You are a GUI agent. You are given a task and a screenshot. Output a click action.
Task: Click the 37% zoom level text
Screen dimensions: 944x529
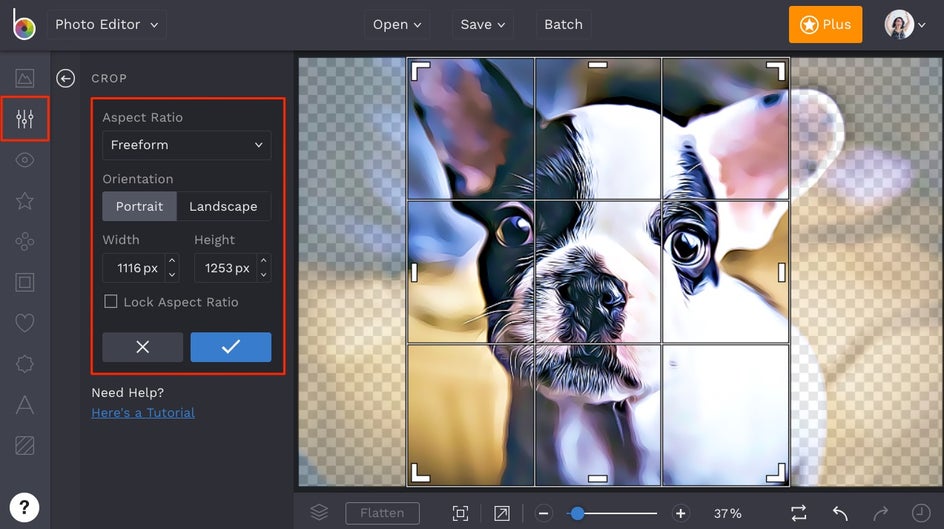tap(727, 513)
